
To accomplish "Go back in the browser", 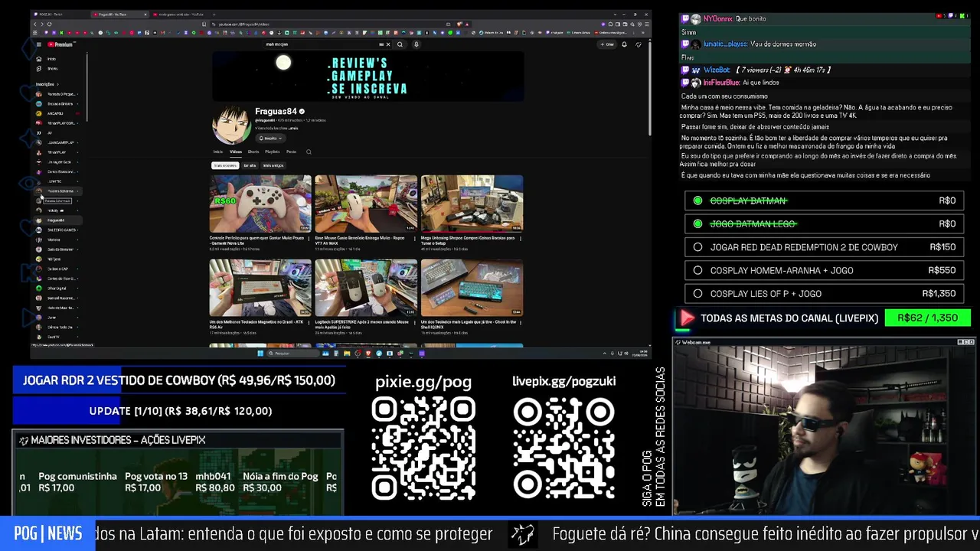I will coord(34,24).
